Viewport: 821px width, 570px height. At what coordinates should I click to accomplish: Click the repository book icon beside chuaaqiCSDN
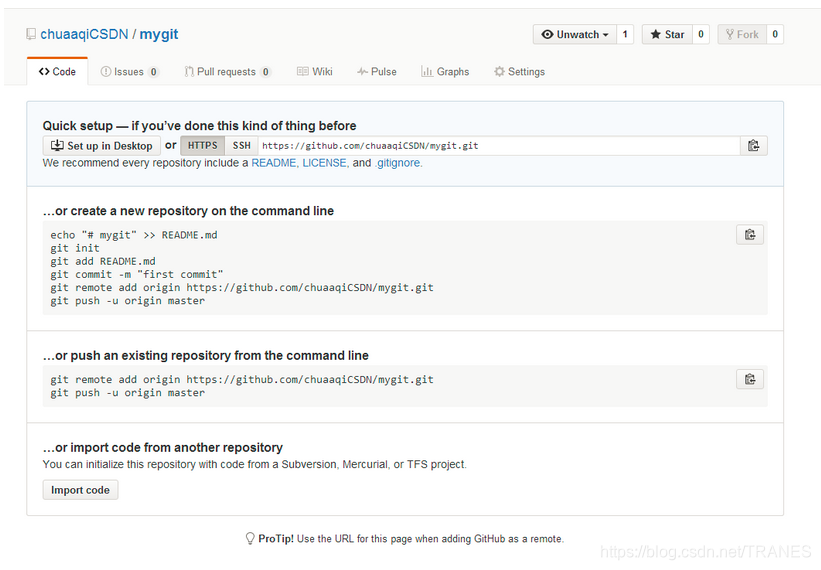pyautogui.click(x=31, y=35)
